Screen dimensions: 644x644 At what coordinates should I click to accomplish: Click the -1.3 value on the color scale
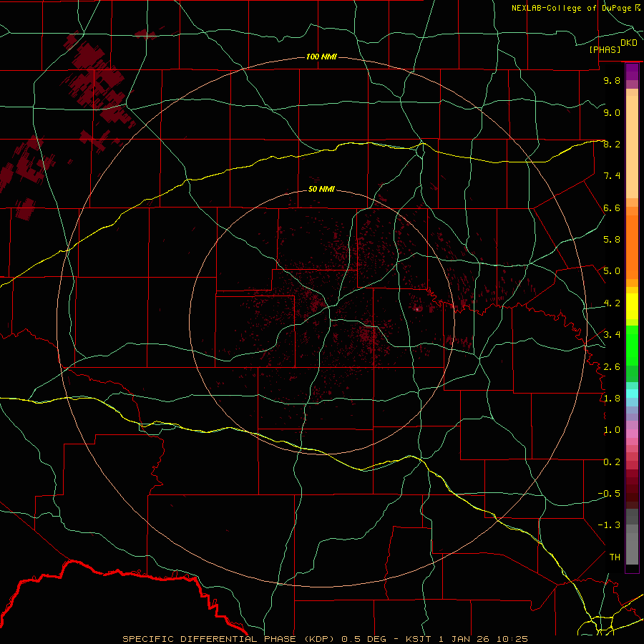609,525
